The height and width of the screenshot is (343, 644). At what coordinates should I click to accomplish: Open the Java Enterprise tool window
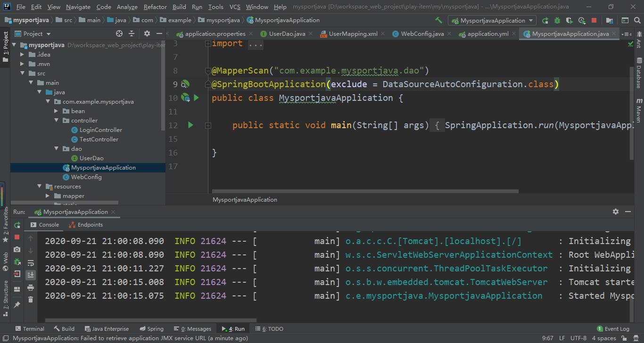pos(107,329)
